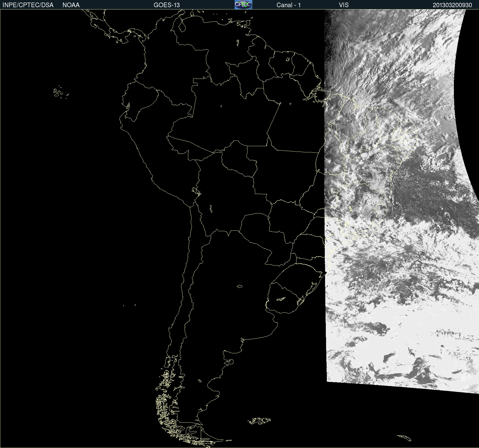Click the 201303200930 timestamp
This screenshot has height=448, width=479.
[x=452, y=5]
